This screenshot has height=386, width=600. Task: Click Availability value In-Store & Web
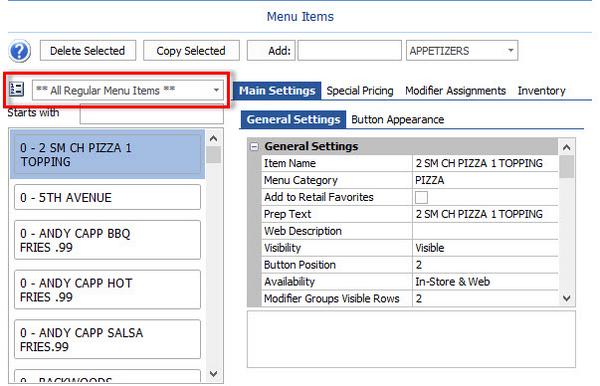[485, 282]
